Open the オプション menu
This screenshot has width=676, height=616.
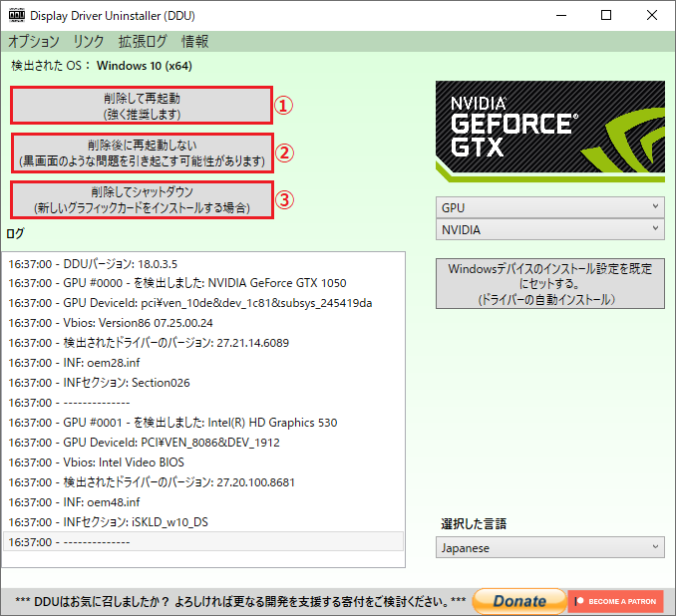[34, 42]
